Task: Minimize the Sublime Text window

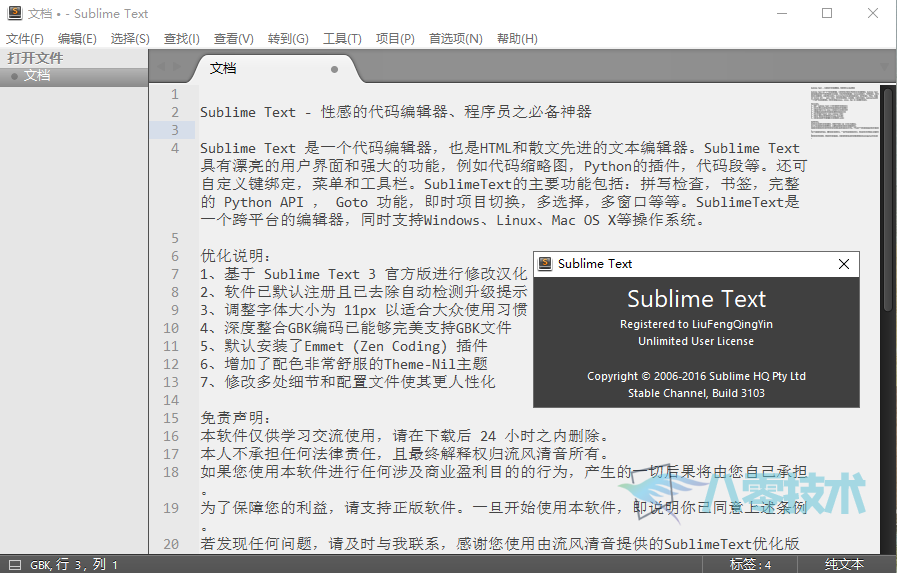Action: (782, 13)
